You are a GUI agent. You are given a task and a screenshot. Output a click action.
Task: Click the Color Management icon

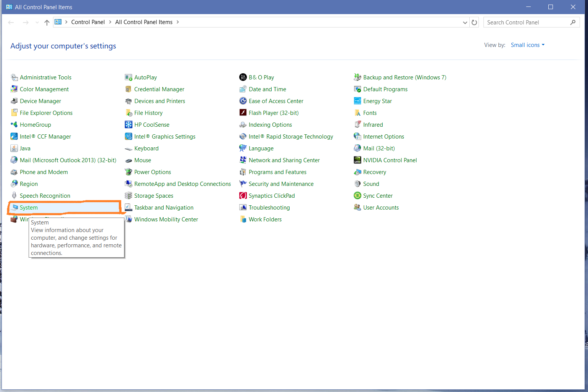(x=14, y=89)
